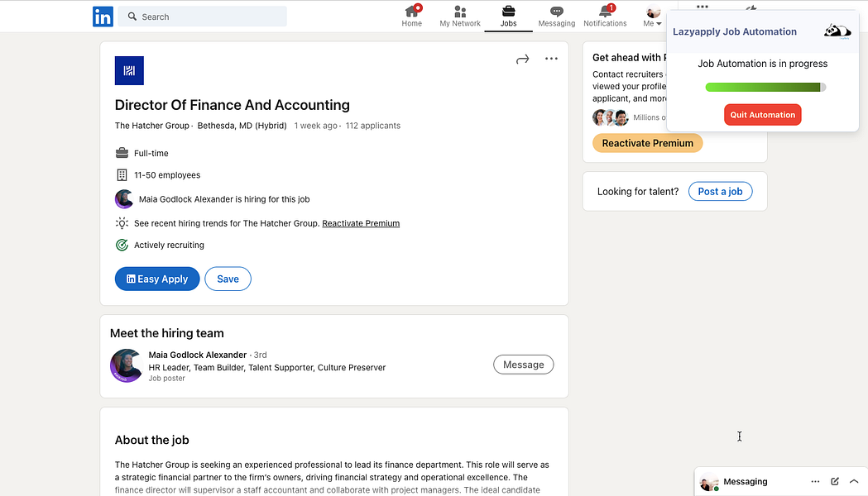This screenshot has height=496, width=868.
Task: Expand the Messaging panel chevron
Action: [854, 481]
